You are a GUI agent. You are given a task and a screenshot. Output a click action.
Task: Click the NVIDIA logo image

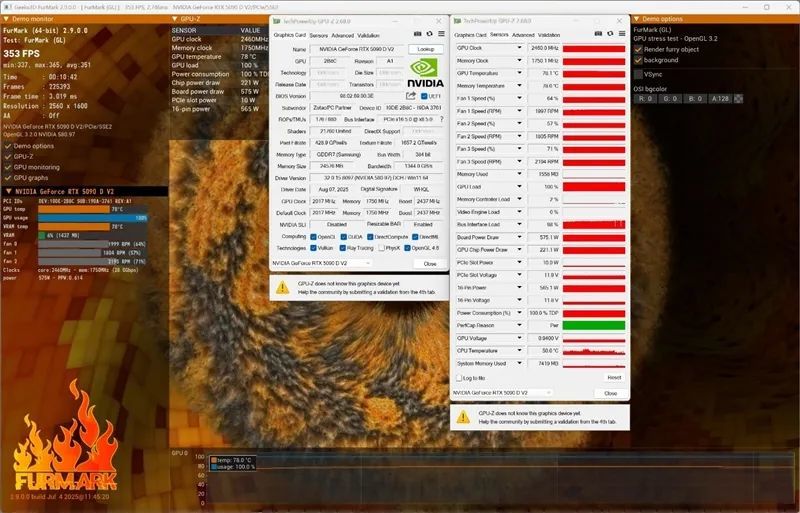[425, 73]
